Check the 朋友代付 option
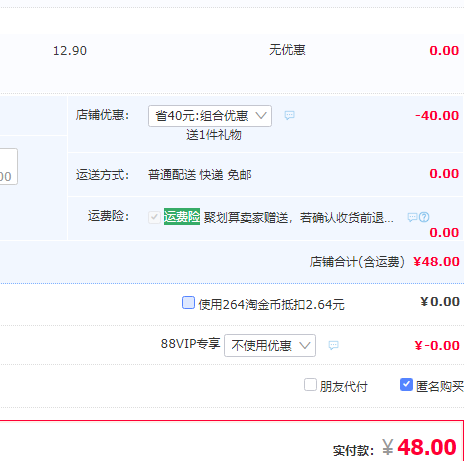The height and width of the screenshot is (461, 465). 310,384
